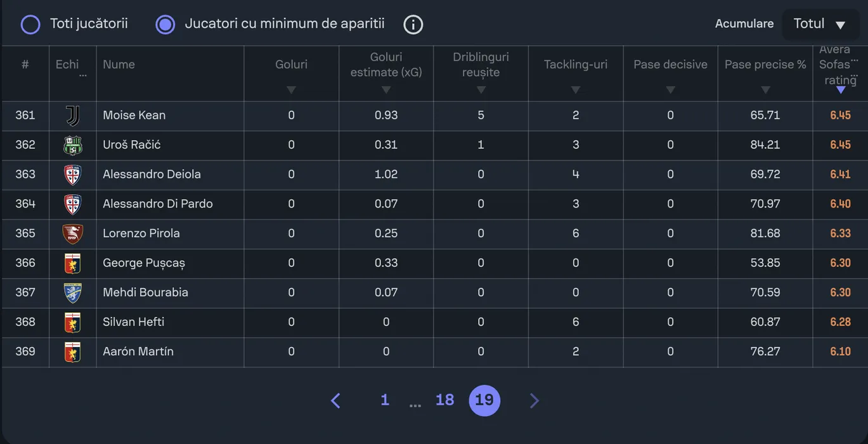This screenshot has width=868, height=444.
Task: Select Jucatori cu minimum de aparitii option
Action: (165, 25)
